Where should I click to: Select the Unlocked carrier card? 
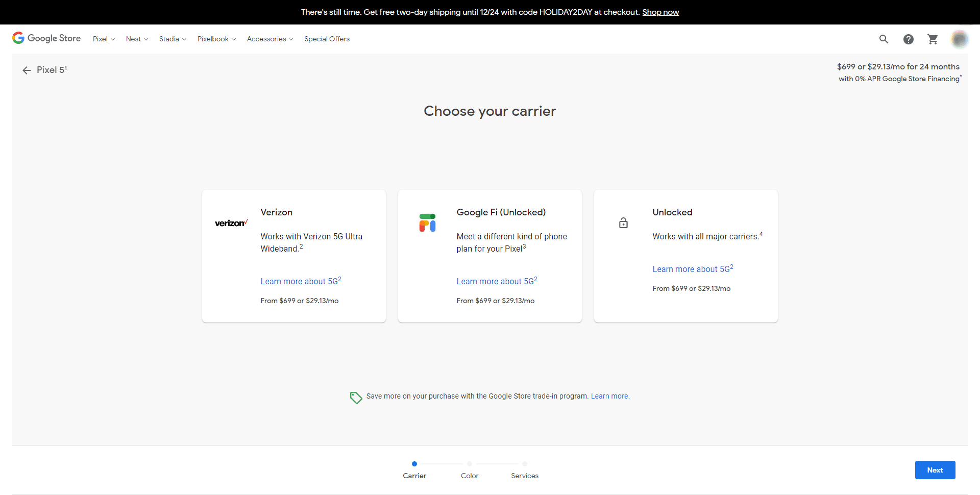[x=686, y=256]
